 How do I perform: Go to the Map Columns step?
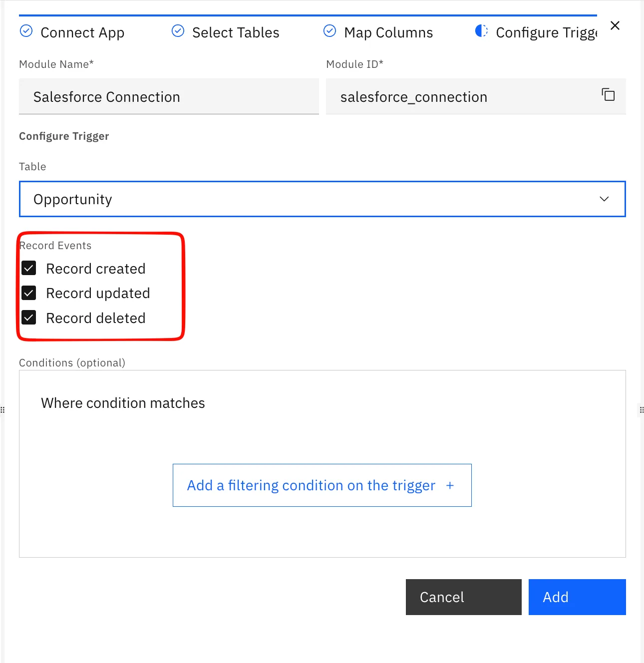pos(388,32)
